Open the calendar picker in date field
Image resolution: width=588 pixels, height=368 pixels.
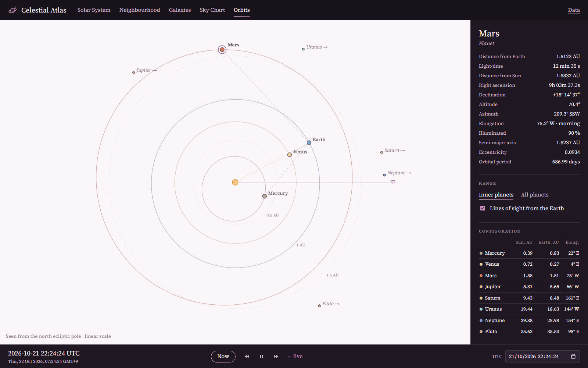coord(573,356)
